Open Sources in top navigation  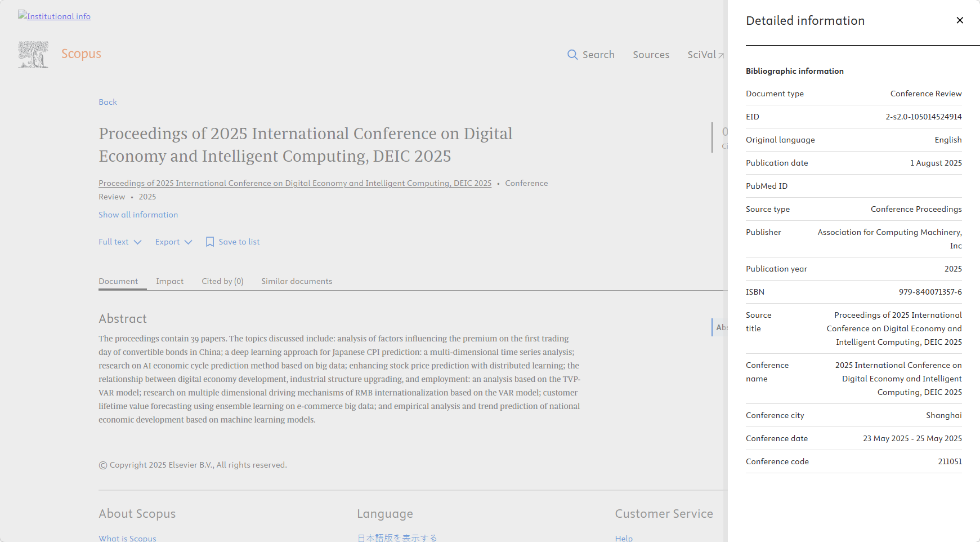tap(651, 55)
